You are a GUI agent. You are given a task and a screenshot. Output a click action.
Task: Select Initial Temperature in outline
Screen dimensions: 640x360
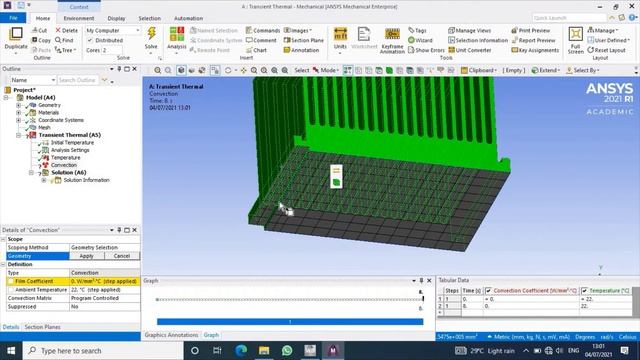(x=72, y=142)
